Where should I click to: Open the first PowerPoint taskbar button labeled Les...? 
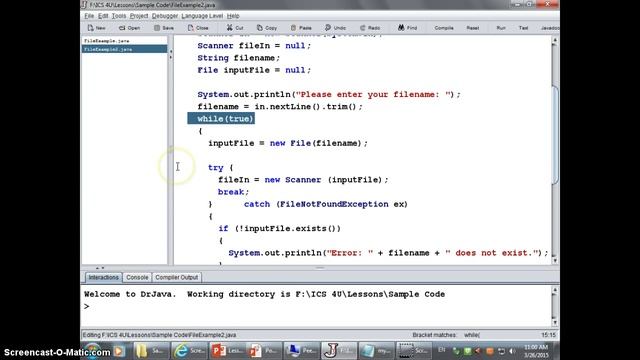coord(227,351)
